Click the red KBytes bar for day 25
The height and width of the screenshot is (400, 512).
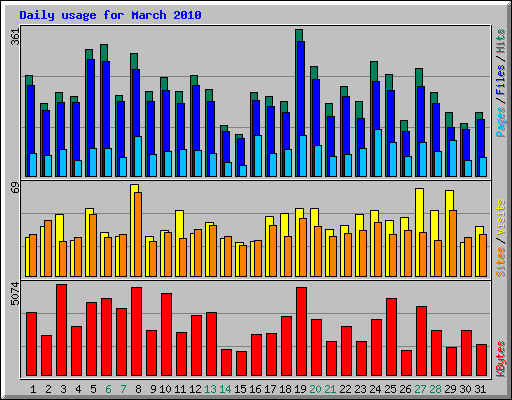pos(392,337)
